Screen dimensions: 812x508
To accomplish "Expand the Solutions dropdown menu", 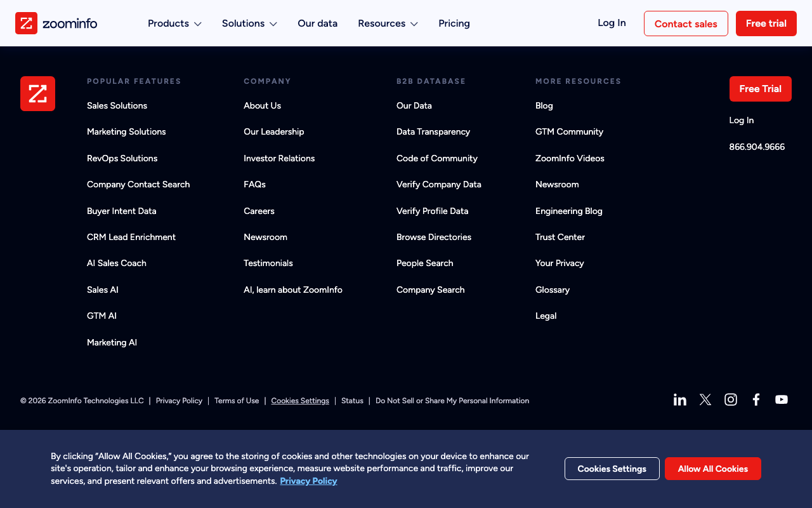I will tap(249, 23).
